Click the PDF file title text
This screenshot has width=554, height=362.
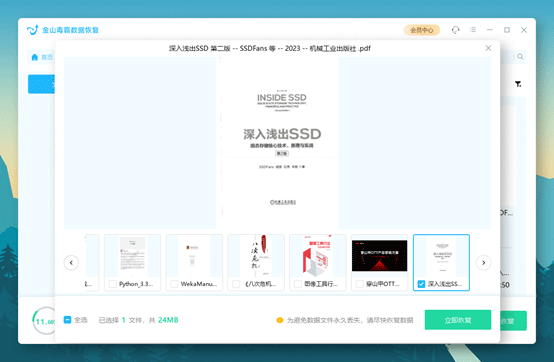(x=270, y=48)
